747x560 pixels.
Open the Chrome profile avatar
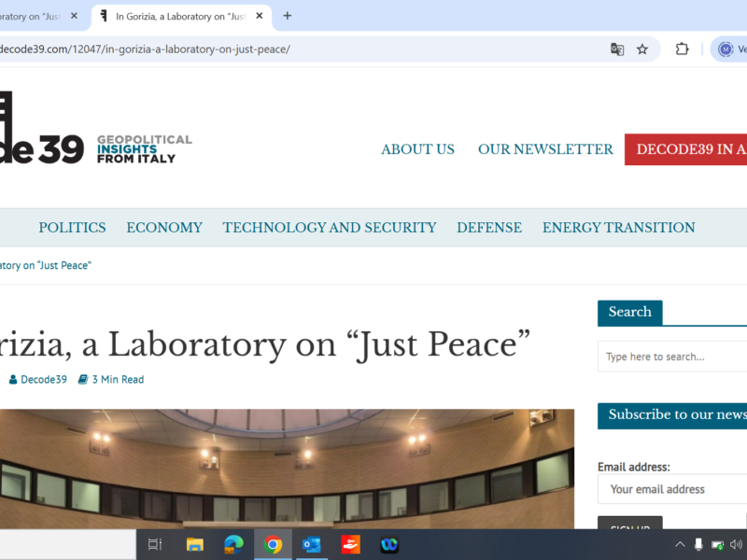(726, 49)
